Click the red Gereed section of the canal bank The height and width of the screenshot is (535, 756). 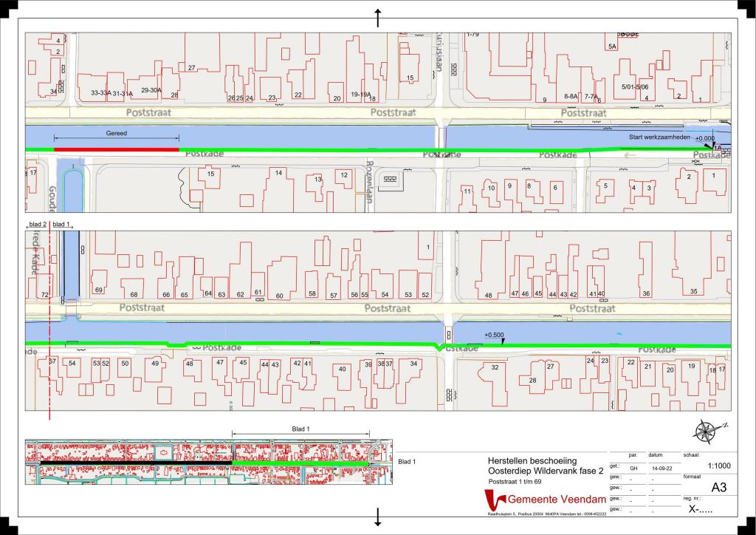coord(116,149)
